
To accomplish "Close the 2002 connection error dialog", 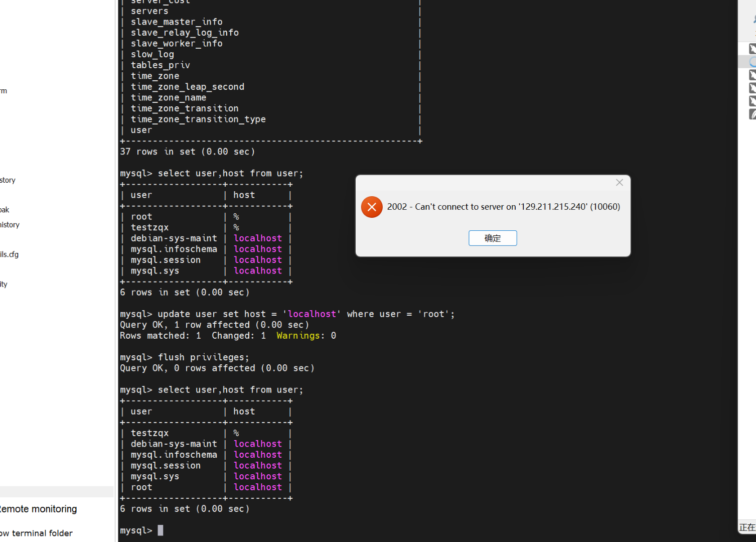I will 620,183.
